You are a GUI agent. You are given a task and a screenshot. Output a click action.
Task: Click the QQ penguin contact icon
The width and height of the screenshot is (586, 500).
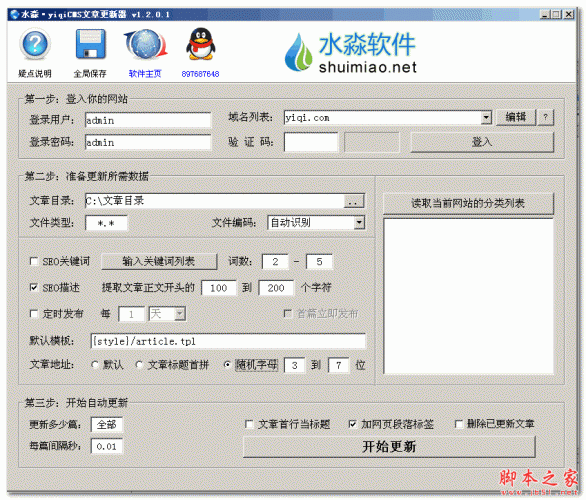pos(201,44)
